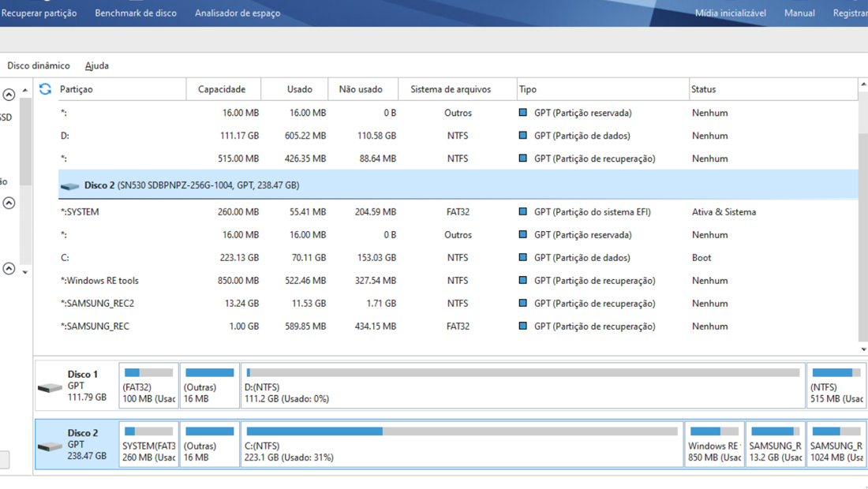Sort partitions by Capacidade column header
This screenshot has width=868, height=489.
click(x=223, y=89)
